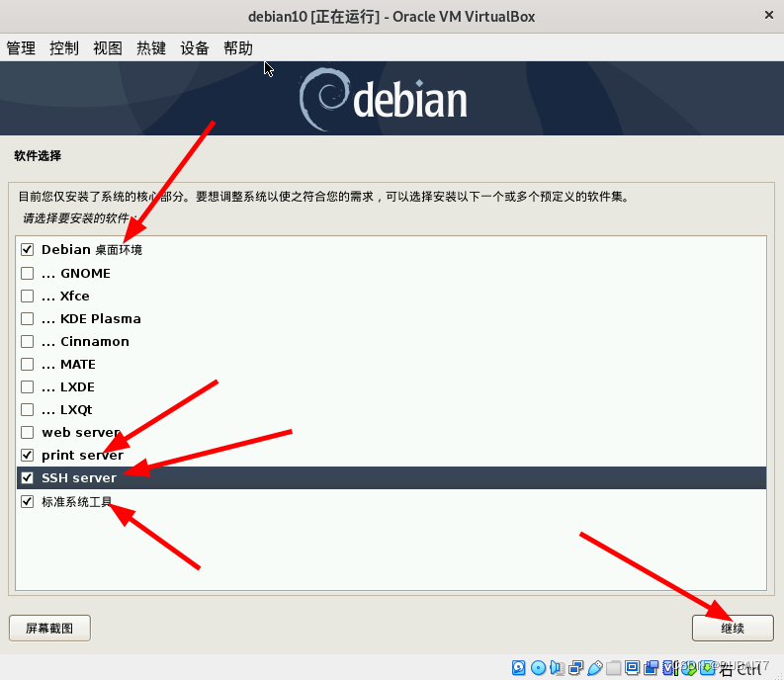Click the optical disc drive icon in status bar
Viewport: 784px width, 680px height.
[x=538, y=667]
